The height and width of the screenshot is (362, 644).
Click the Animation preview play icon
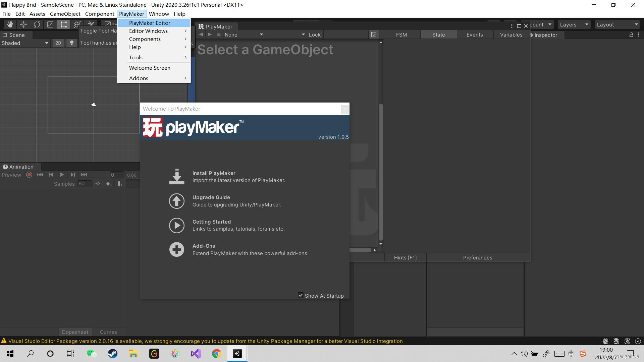coord(62,175)
